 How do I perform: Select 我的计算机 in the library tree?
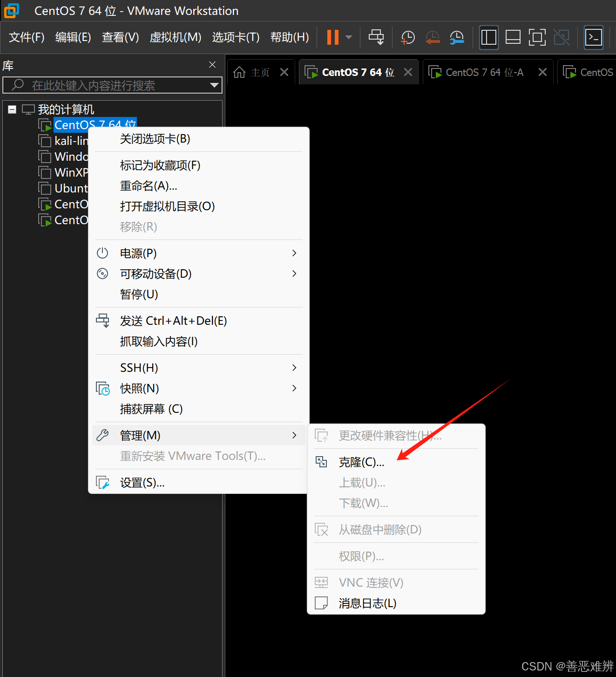[66, 109]
